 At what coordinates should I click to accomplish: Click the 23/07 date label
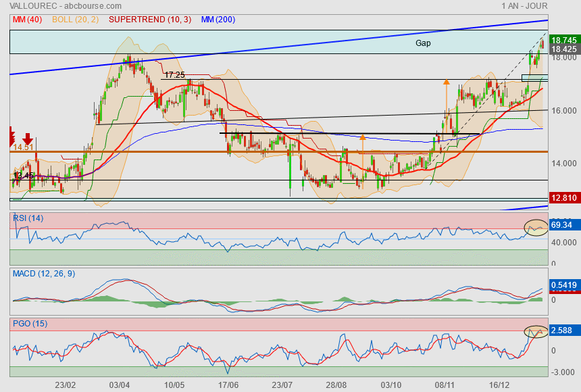pyautogui.click(x=282, y=385)
